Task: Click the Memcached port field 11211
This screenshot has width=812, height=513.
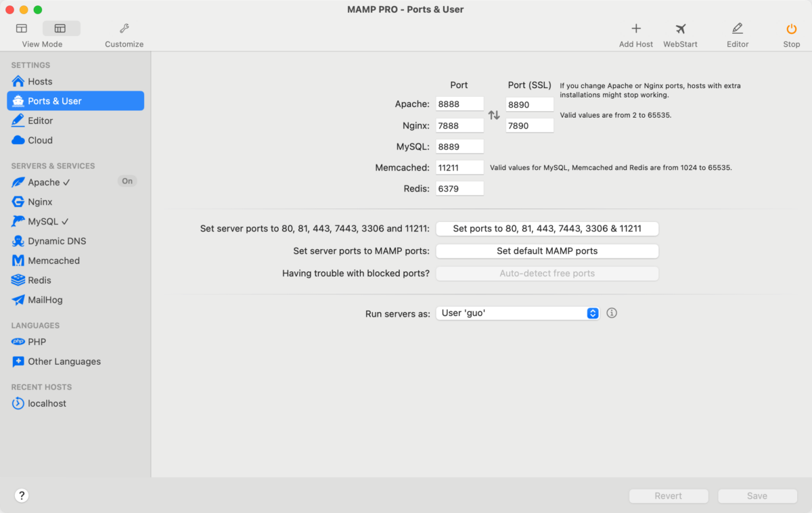Action: [x=459, y=167]
